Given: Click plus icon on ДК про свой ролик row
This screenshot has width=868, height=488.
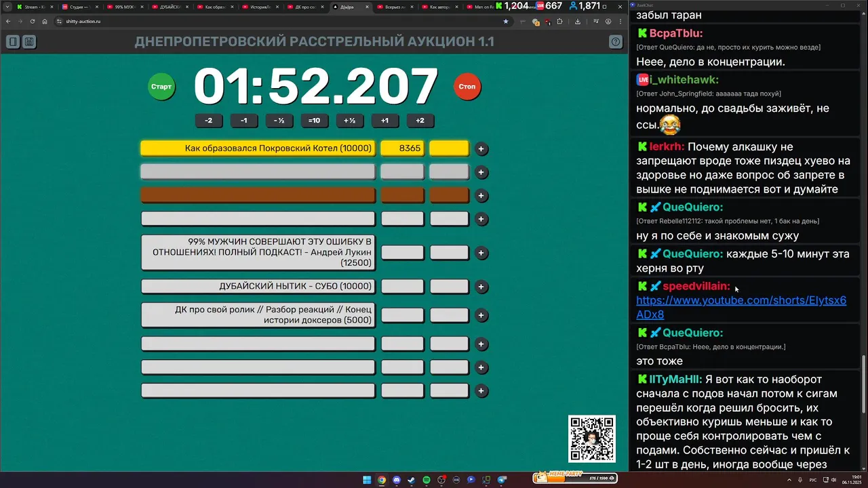Looking at the screenshot, I should (481, 315).
